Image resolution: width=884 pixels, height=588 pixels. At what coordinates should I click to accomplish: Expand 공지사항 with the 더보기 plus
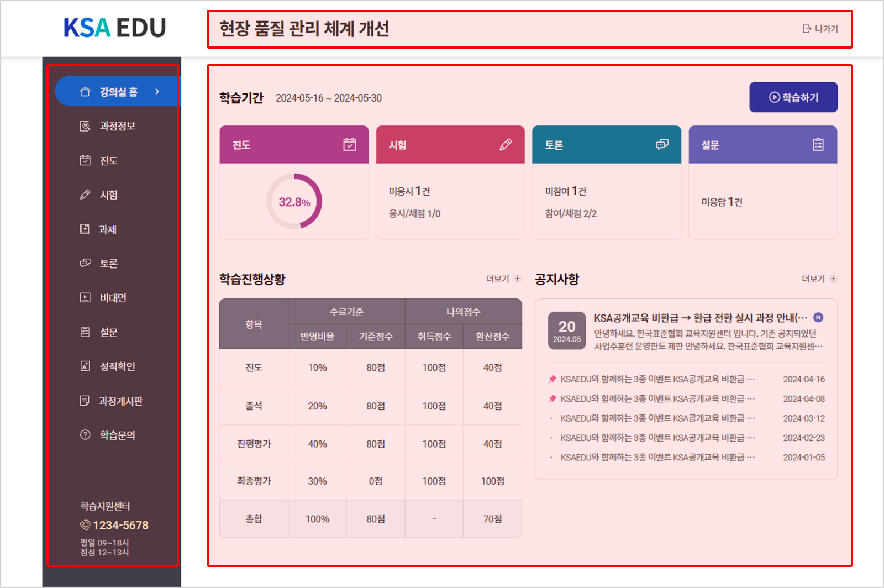tap(819, 279)
